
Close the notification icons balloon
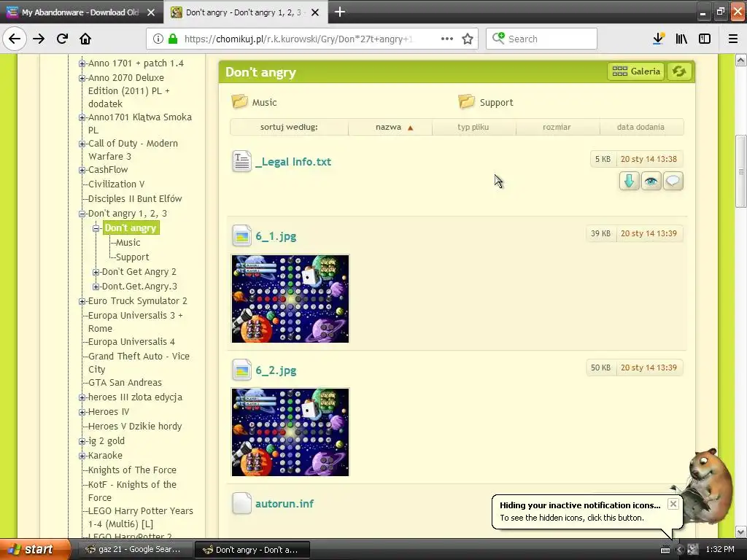pos(673,504)
